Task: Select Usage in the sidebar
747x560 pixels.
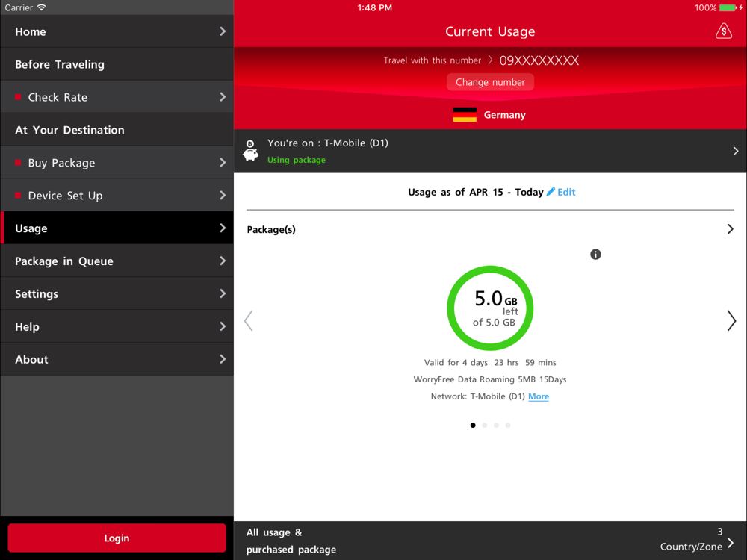Action: 117,228
